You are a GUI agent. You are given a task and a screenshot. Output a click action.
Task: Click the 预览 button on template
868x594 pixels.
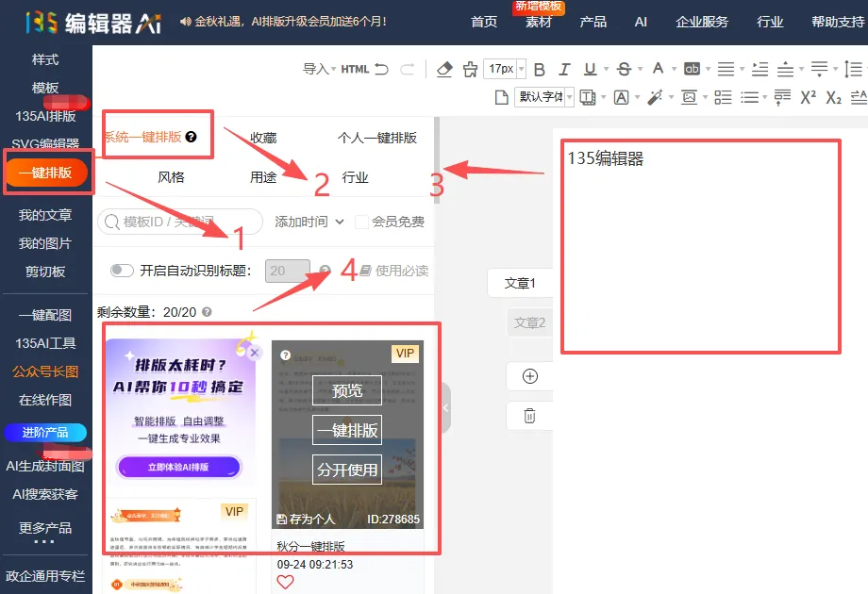click(x=347, y=390)
